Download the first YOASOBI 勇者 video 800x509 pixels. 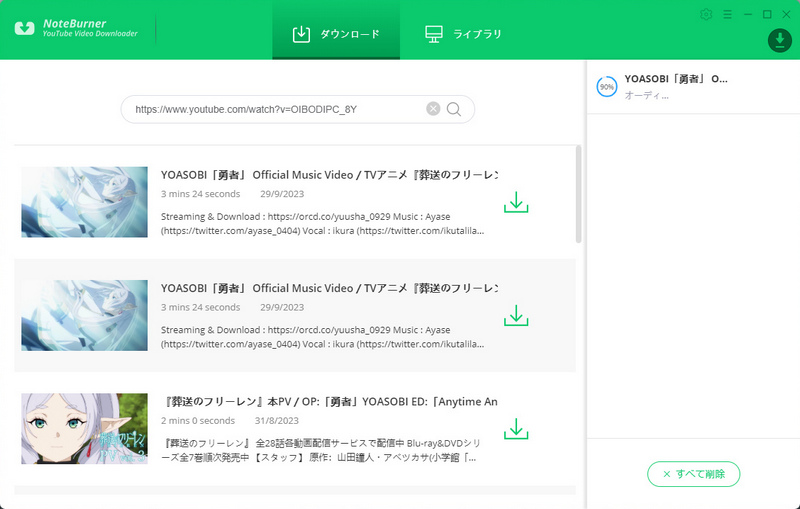coord(516,202)
